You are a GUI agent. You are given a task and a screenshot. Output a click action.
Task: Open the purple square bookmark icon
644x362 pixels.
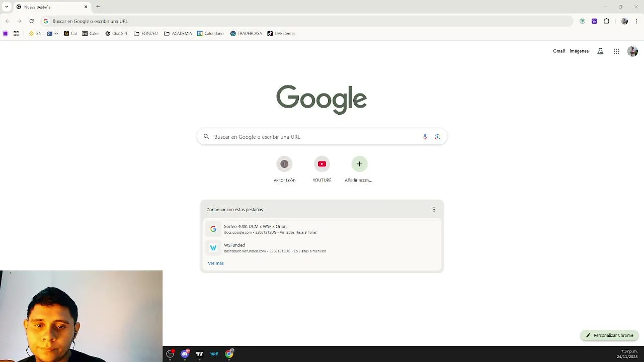(x=6, y=34)
